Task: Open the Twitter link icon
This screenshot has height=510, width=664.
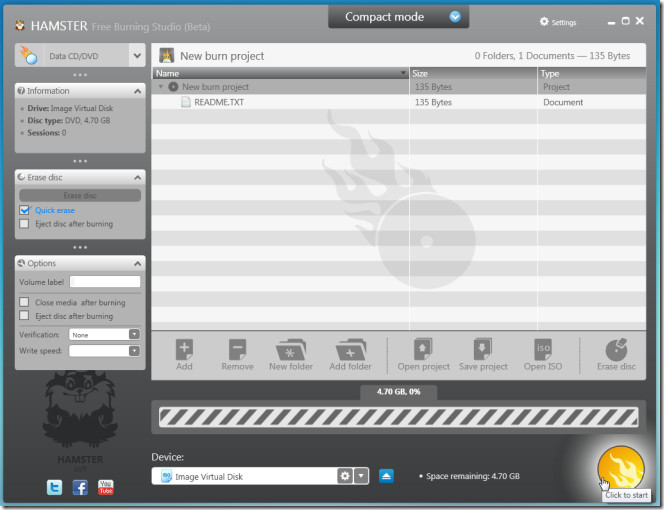Action: click(x=54, y=488)
